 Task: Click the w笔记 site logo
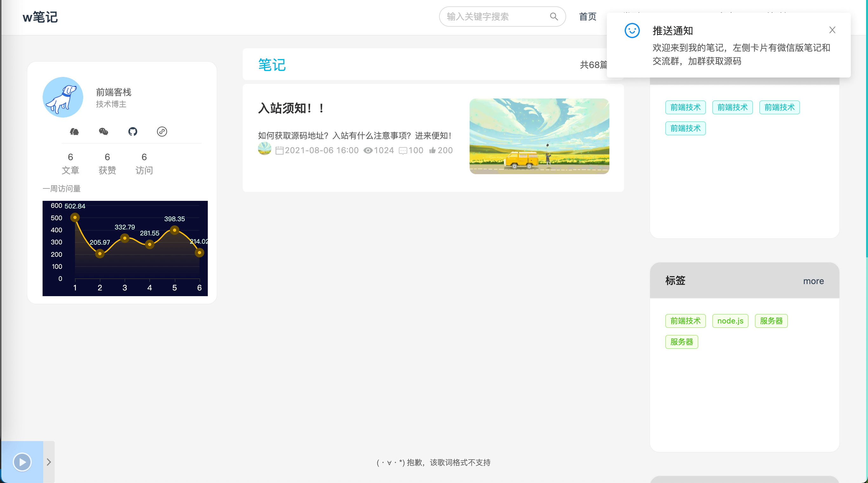pyautogui.click(x=40, y=17)
